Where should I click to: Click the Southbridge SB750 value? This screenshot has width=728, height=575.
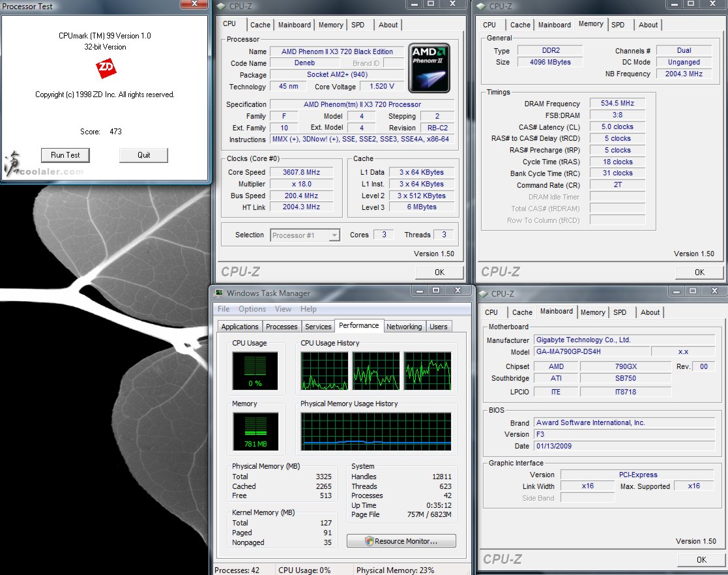pyautogui.click(x=626, y=379)
